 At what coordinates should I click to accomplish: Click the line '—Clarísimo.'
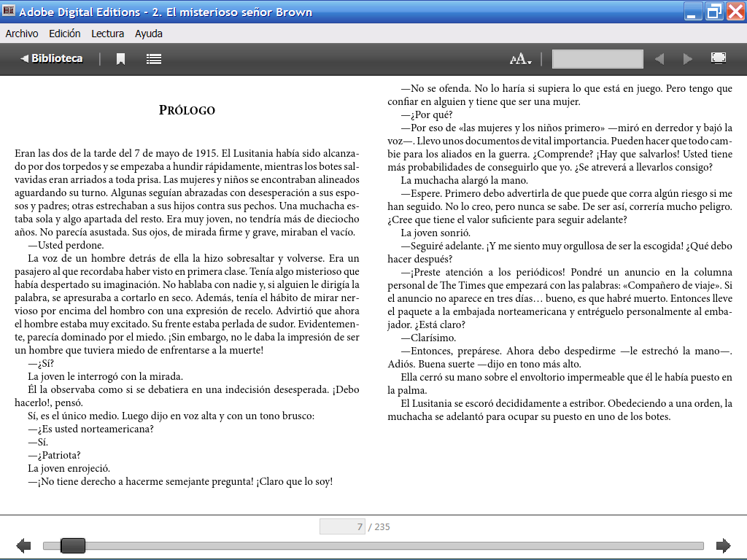coord(428,338)
